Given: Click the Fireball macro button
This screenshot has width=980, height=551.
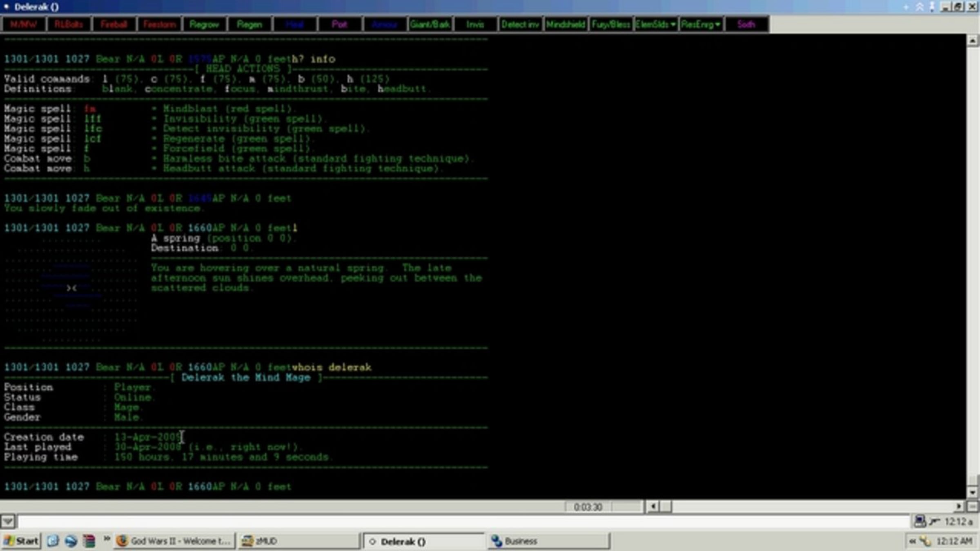Looking at the screenshot, I should click(x=114, y=24).
